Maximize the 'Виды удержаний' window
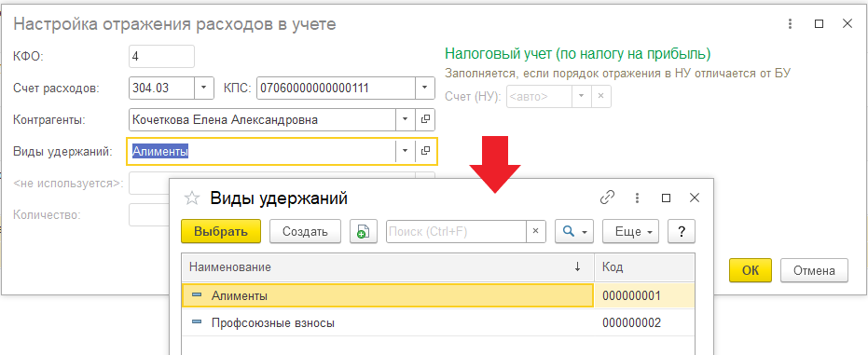Viewport: 868px width, 355px height. 667,198
